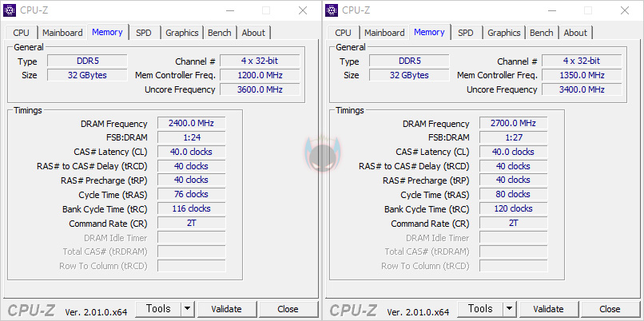Close right CPU-Z window via title bar X
This screenshot has height=321, width=644.
(x=625, y=10)
